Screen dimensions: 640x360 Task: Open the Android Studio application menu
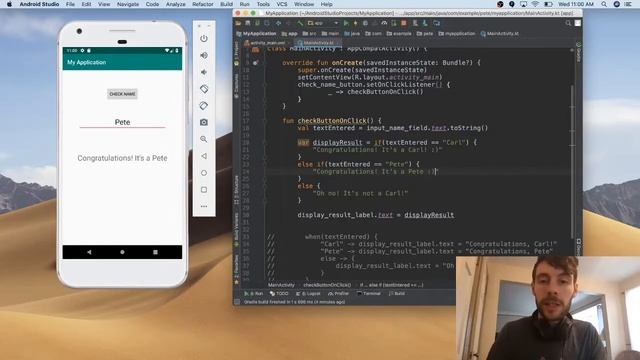click(x=39, y=4)
